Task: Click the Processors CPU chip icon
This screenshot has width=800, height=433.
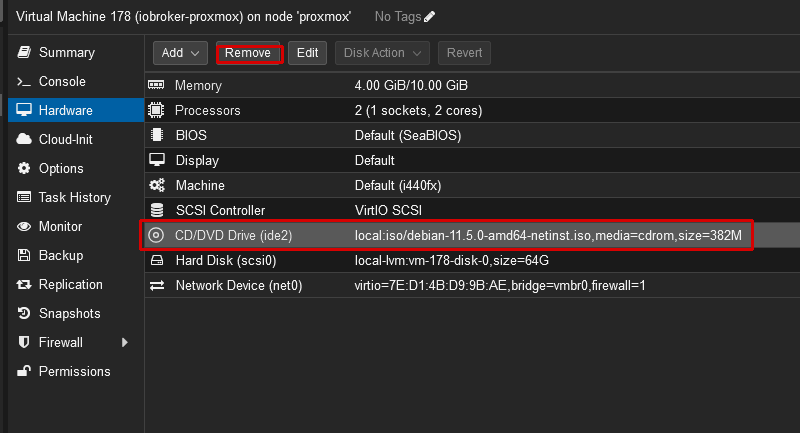Action: 156,110
